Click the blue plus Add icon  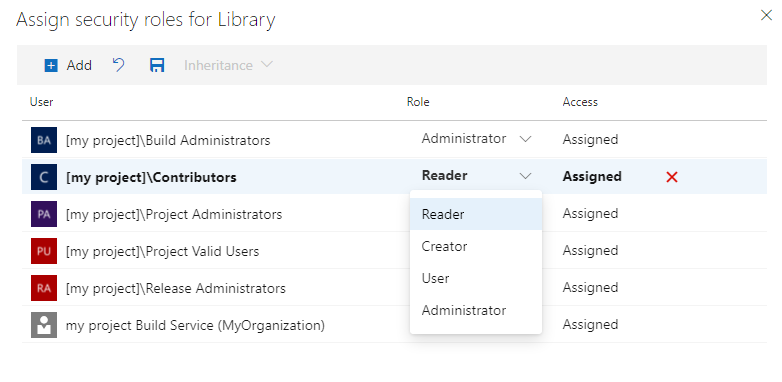click(x=51, y=65)
